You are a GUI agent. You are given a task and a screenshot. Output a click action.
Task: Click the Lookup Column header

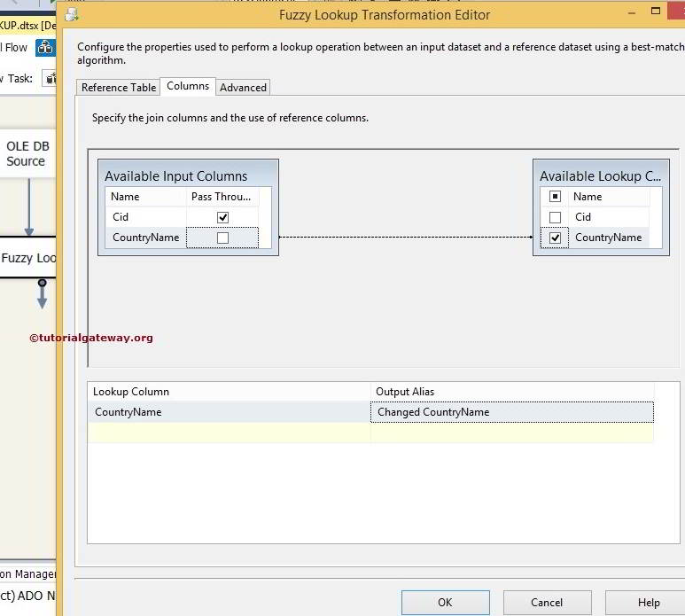click(x=229, y=392)
